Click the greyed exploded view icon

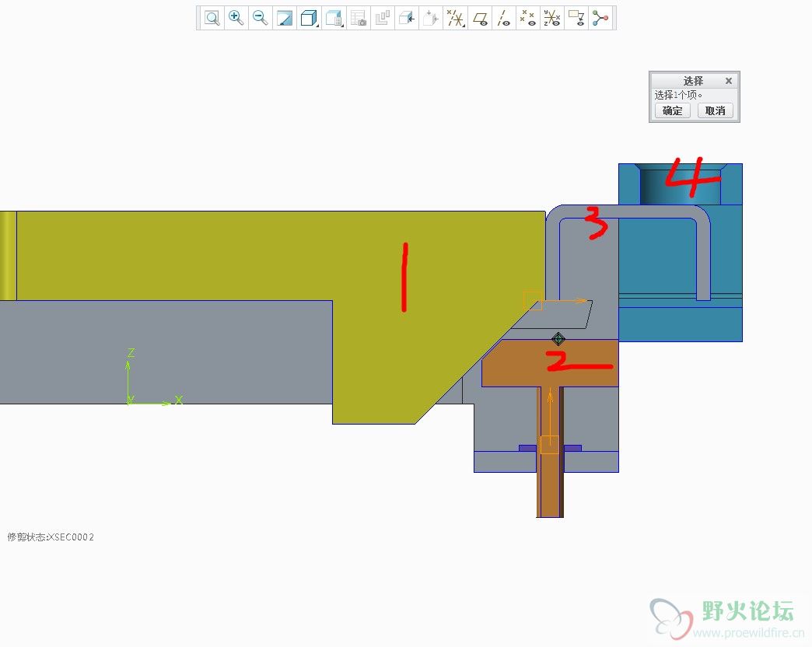click(x=431, y=18)
